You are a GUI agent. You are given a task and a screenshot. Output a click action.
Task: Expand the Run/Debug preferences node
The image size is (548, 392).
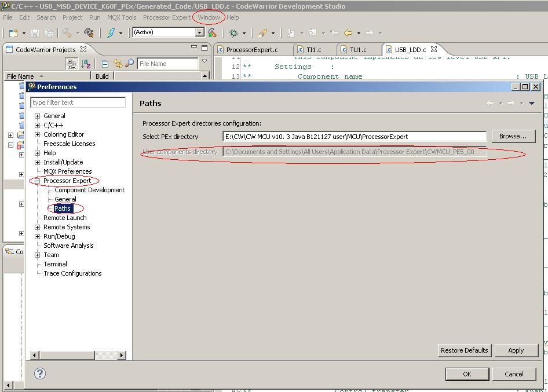point(37,236)
